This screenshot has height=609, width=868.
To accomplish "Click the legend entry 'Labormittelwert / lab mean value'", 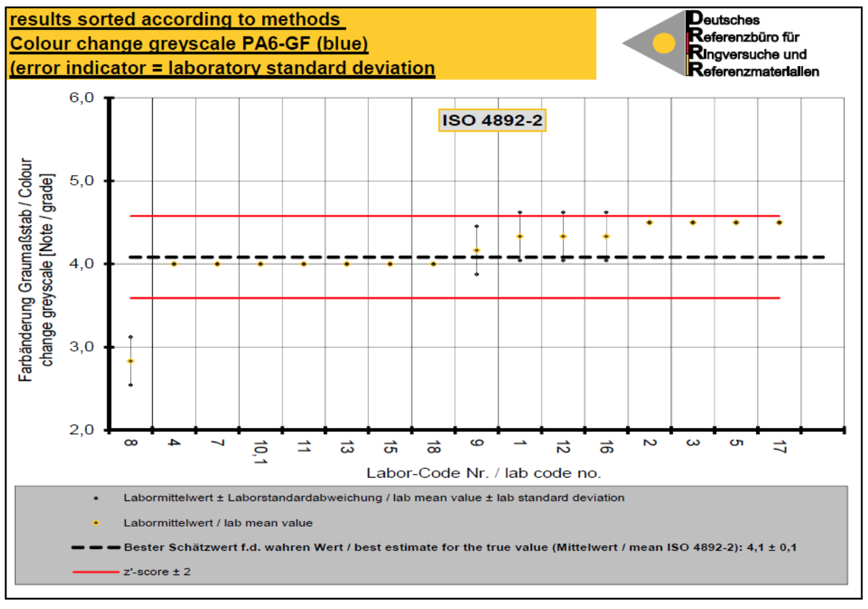I will coord(218,523).
